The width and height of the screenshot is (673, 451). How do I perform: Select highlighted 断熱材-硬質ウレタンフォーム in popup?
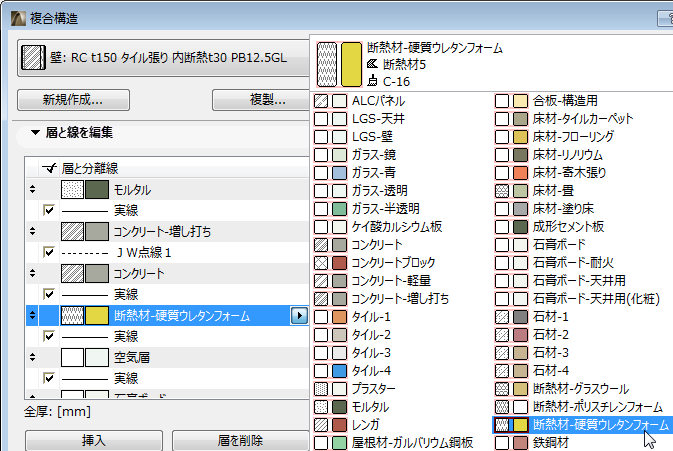tap(583, 425)
